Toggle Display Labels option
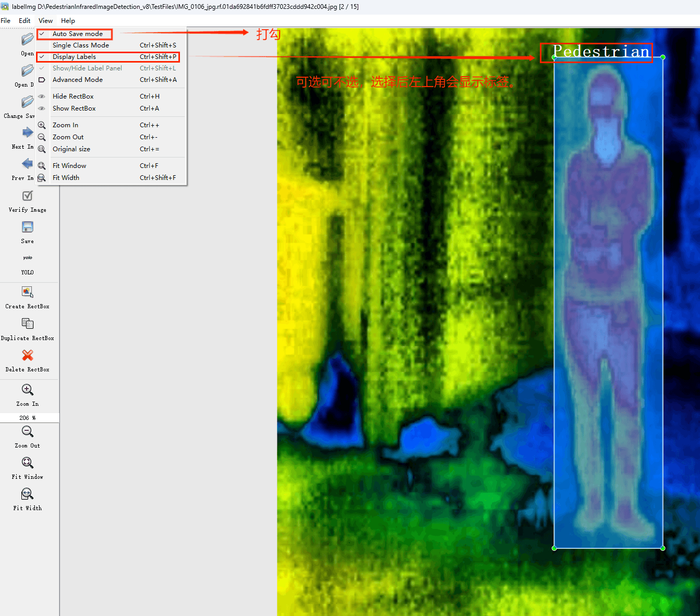This screenshot has height=616, width=700. coord(111,57)
